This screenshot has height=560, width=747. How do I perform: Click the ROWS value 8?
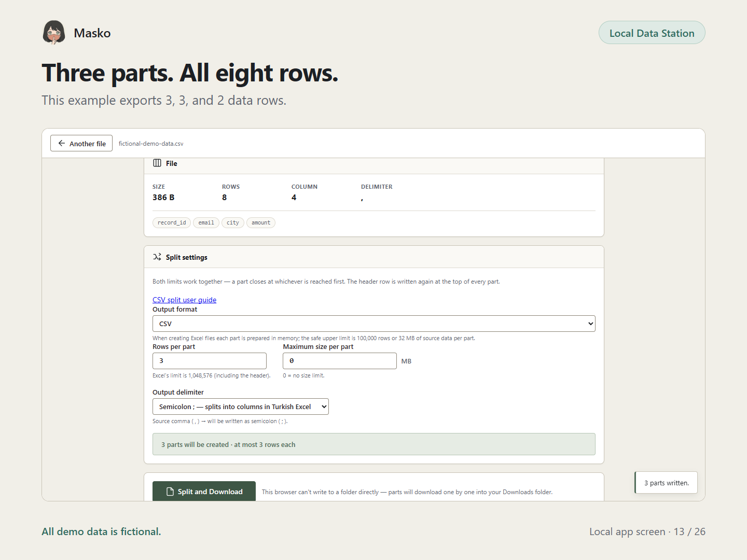click(224, 198)
